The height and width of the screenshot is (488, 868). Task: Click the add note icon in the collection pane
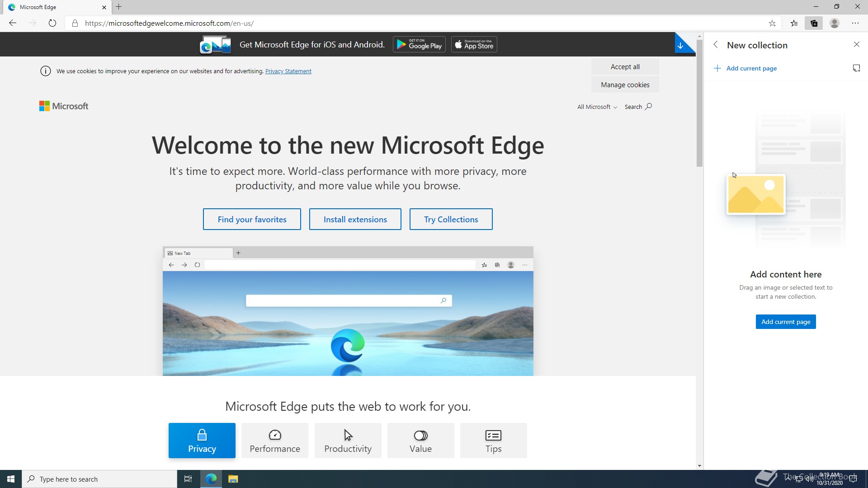[x=856, y=68]
